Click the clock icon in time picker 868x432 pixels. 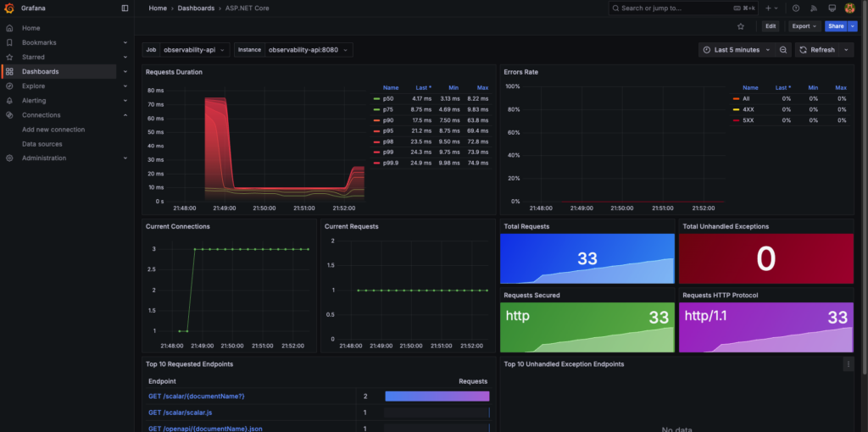click(x=707, y=50)
